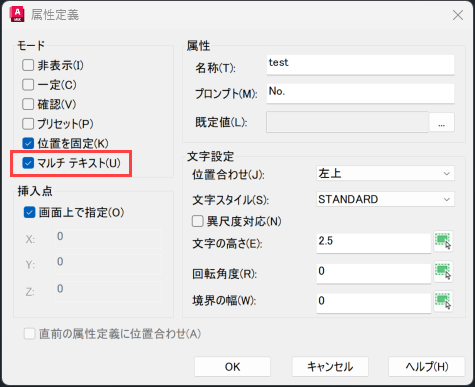Enable the 確認(V) checkbox
This screenshot has height=387, width=475.
(x=28, y=104)
